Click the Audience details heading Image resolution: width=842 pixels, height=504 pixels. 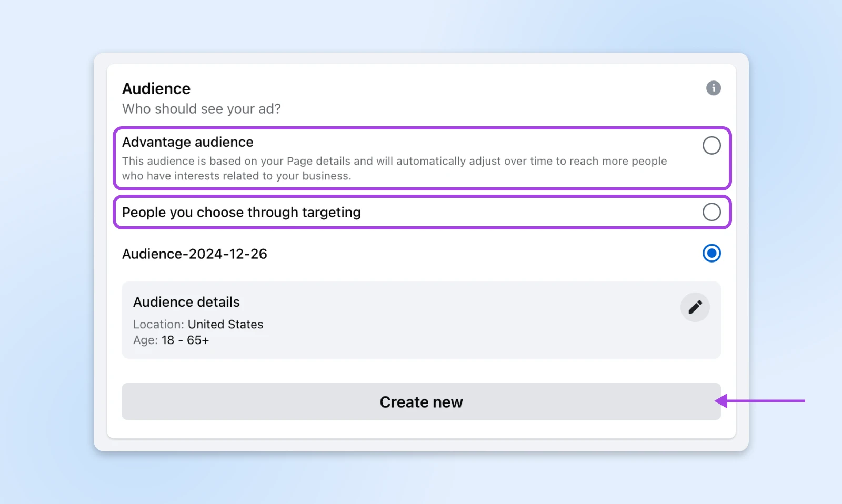point(186,302)
